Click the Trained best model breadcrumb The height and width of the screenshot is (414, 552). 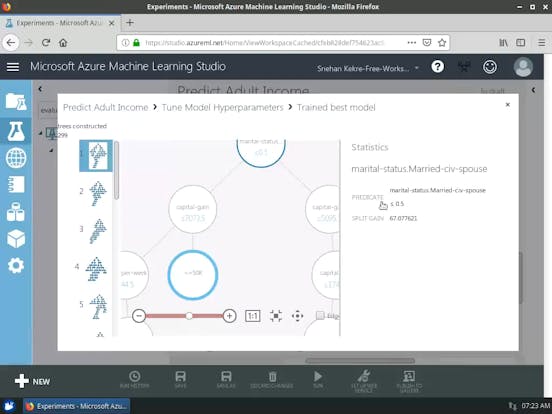(x=336, y=107)
